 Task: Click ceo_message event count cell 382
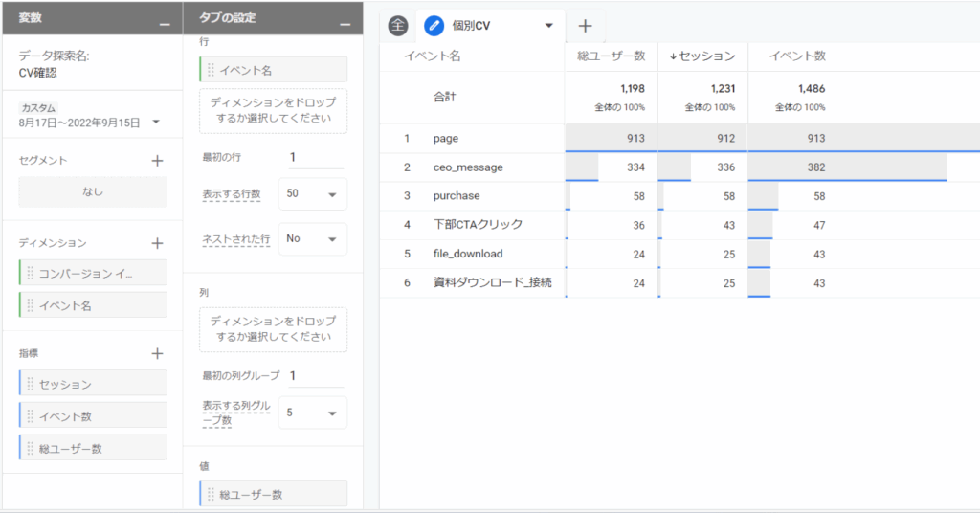(x=815, y=167)
